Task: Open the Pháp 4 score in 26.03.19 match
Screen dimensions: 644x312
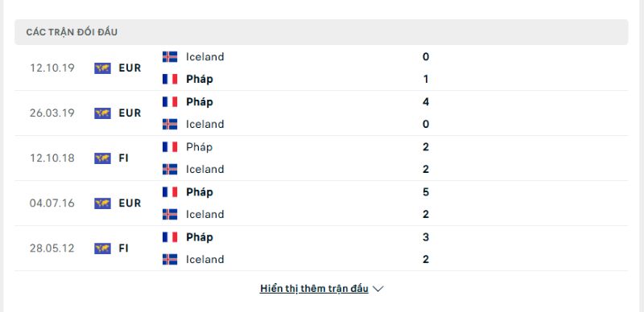Action: 426,102
